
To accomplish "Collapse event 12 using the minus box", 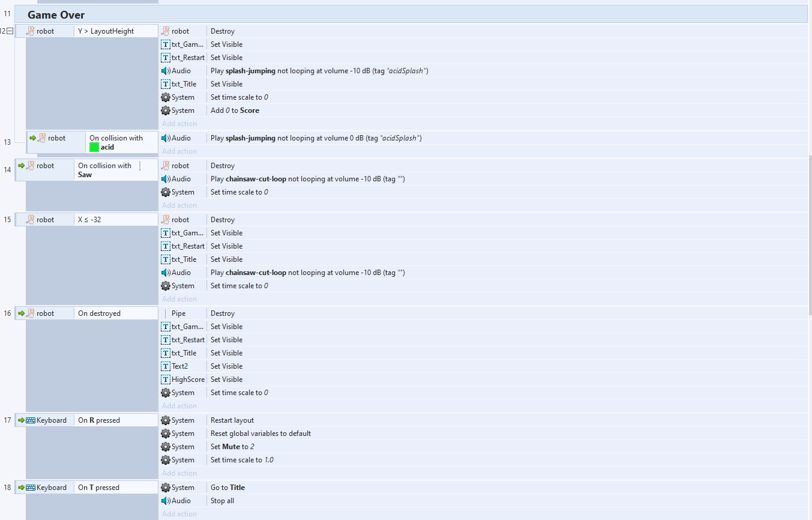I will tap(10, 31).
